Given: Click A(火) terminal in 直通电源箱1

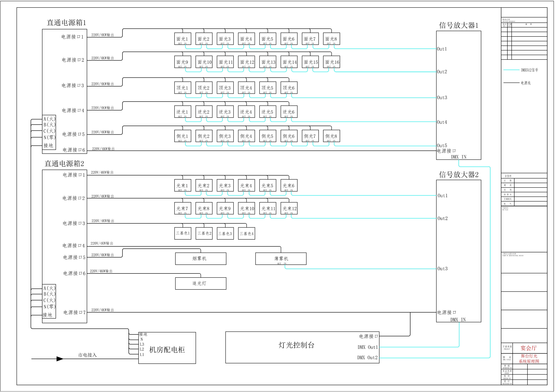Looking at the screenshot, I should pyautogui.click(x=50, y=119).
